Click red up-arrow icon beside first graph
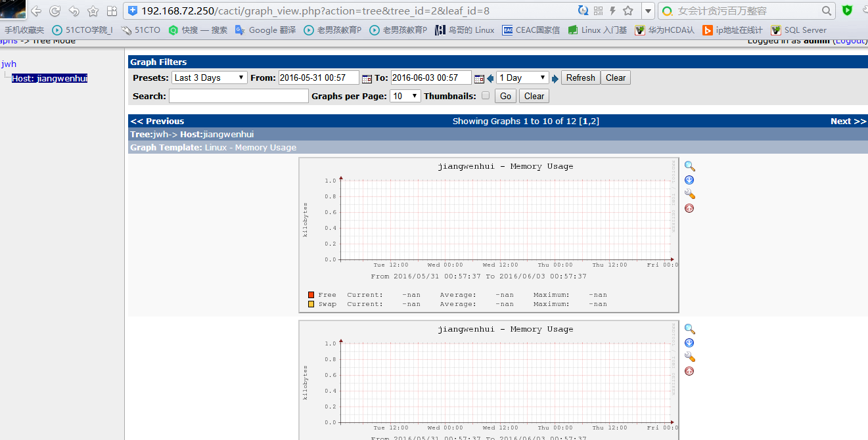 click(689, 208)
